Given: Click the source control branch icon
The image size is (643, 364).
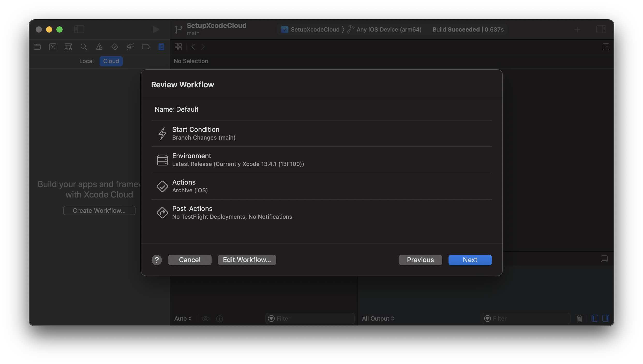Looking at the screenshot, I should 178,29.
